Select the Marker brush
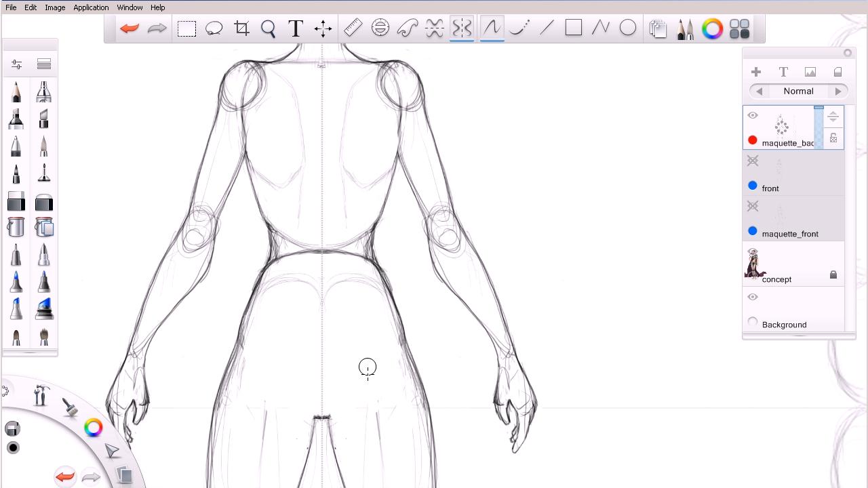This screenshot has width=868, height=488. click(x=16, y=119)
